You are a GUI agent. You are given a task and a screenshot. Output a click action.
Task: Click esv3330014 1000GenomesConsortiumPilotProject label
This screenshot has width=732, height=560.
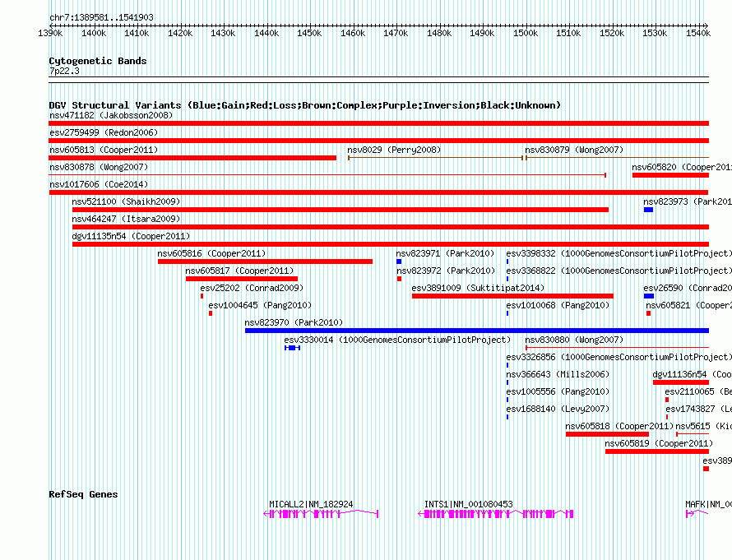point(397,340)
